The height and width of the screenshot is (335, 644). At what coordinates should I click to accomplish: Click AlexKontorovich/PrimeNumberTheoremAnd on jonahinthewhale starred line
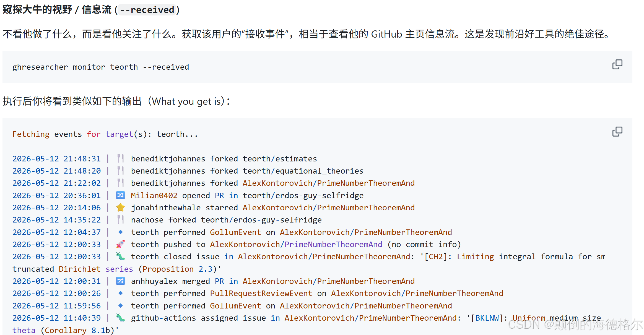(x=329, y=208)
